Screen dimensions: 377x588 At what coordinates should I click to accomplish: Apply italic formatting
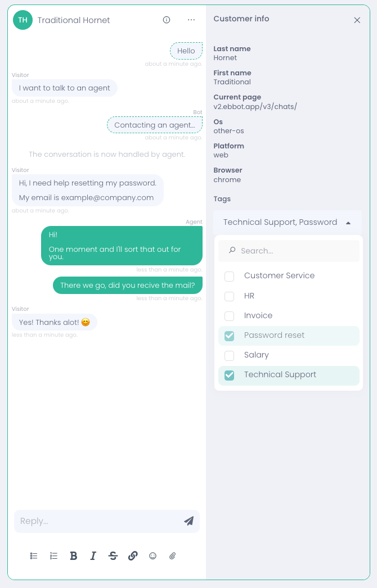[x=93, y=556]
